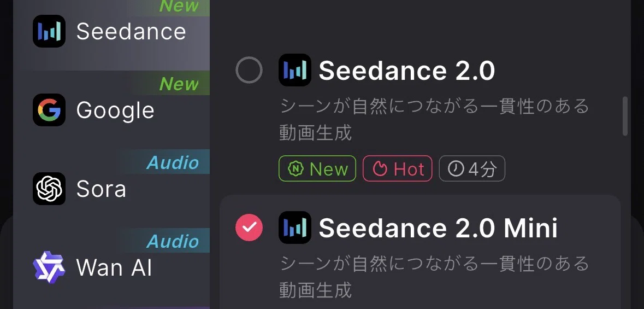This screenshot has width=644, height=309.
Task: Click the flame icon in Hot badge
Action: [380, 168]
